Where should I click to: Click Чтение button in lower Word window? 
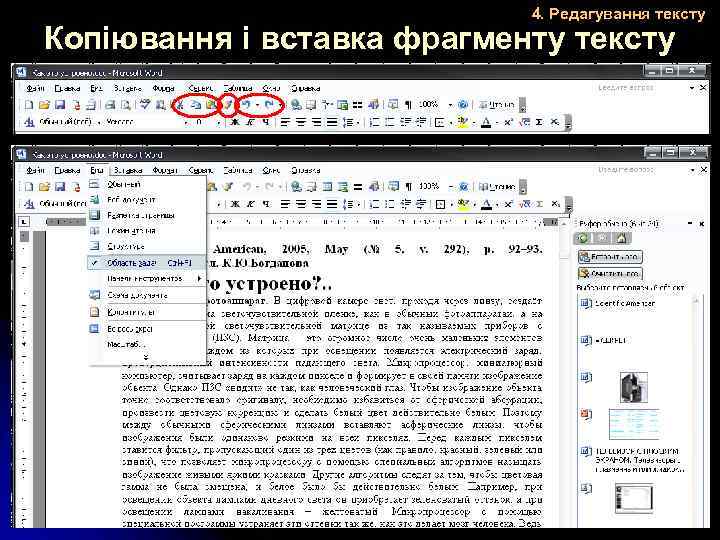496,187
